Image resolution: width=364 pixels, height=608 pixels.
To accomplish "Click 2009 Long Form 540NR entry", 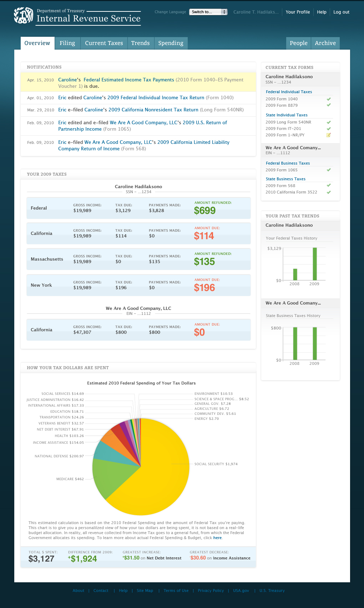I will pyautogui.click(x=288, y=122).
